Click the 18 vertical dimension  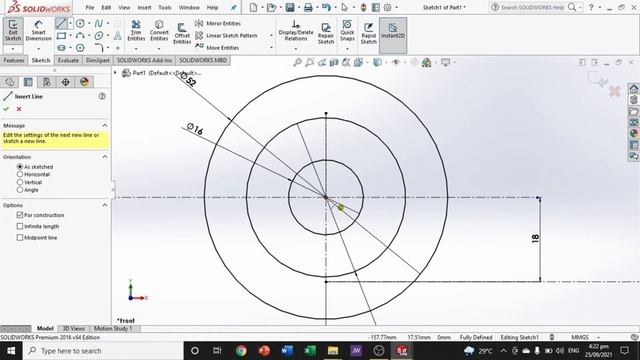tap(536, 238)
